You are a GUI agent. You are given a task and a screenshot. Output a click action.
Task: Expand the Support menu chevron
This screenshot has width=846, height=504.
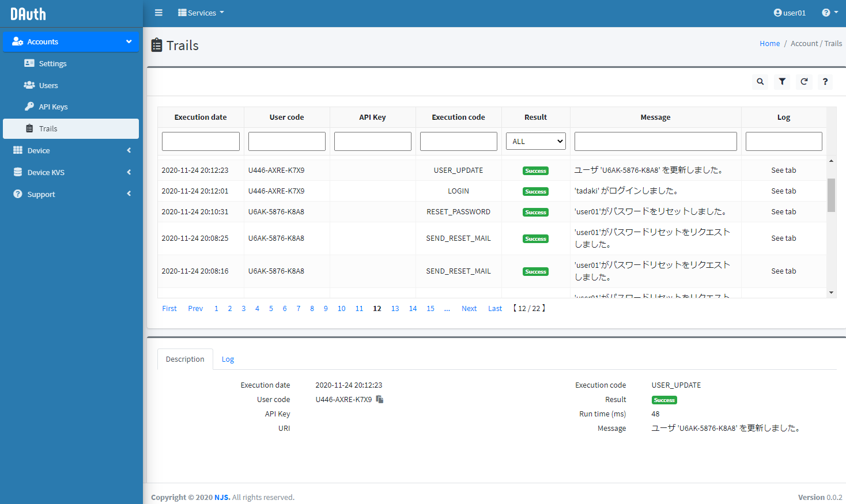(129, 194)
